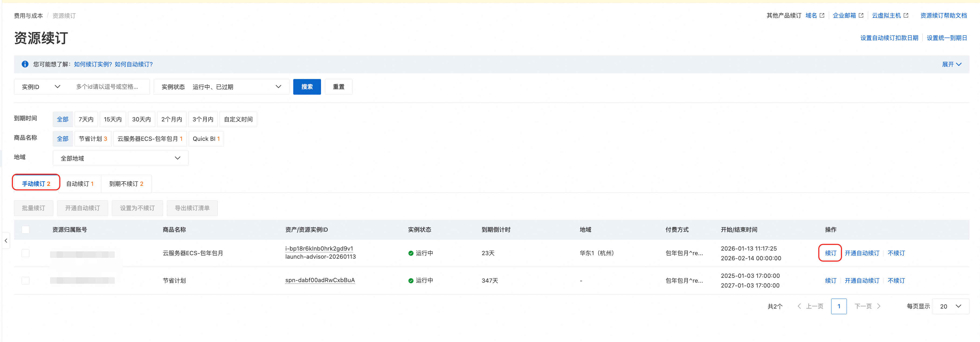This screenshot has height=342, width=980.
Task: Click the external-link icon next to 域名
Action: pos(822,16)
